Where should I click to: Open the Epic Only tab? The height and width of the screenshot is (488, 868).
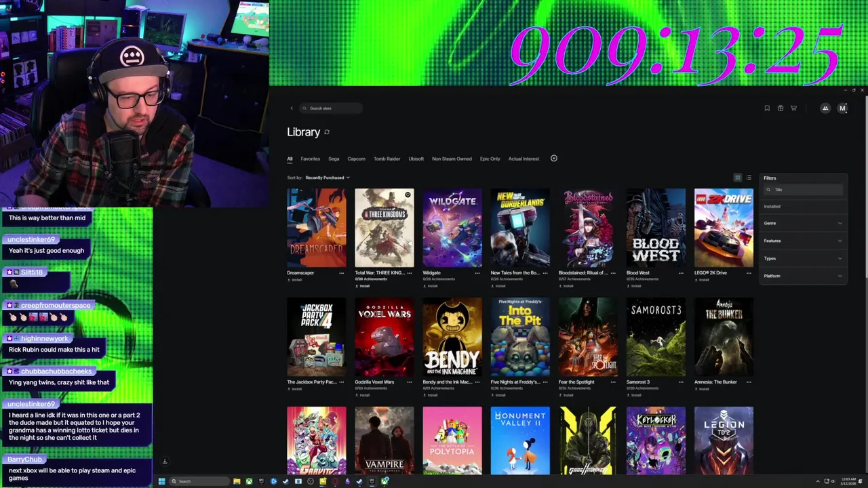[x=490, y=159]
